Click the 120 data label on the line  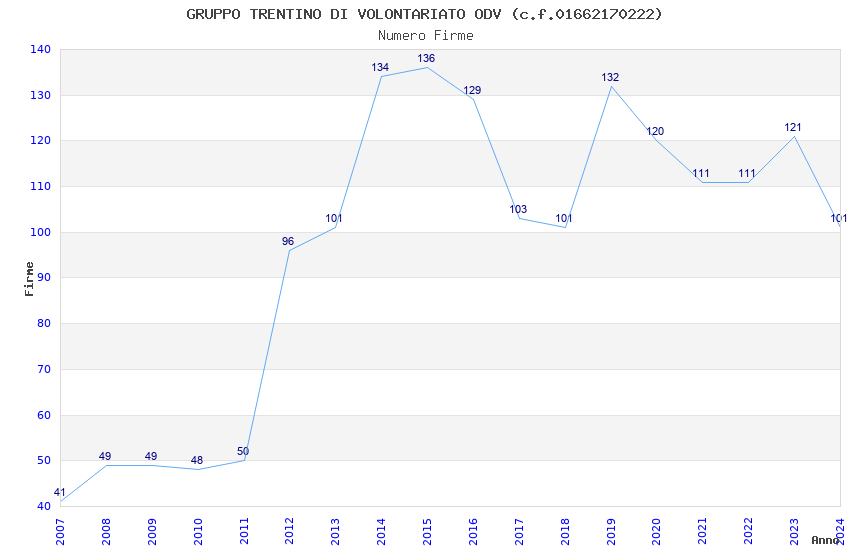point(655,132)
